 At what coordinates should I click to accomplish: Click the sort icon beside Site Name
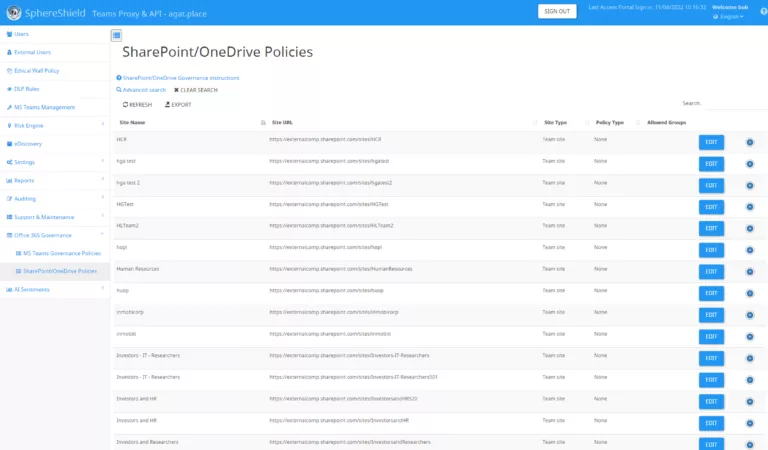[263, 122]
